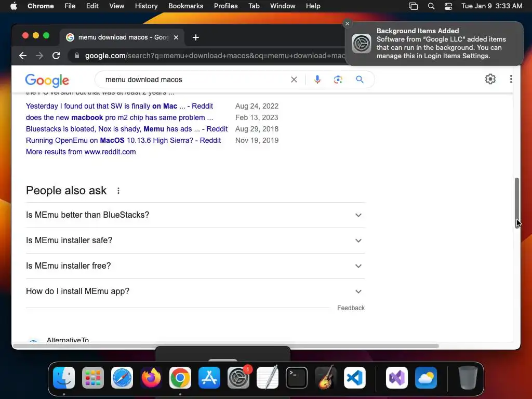Open the Chrome application menu
This screenshot has width=532, height=399.
(x=41, y=6)
